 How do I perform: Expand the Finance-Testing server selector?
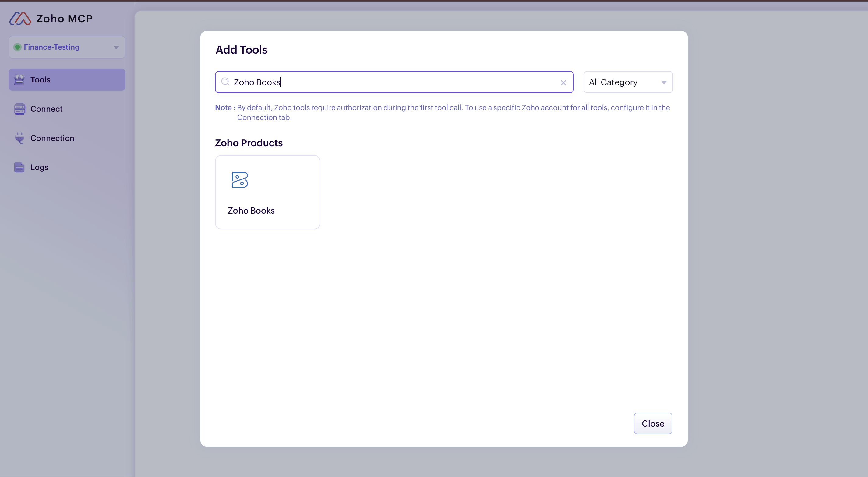point(67,47)
